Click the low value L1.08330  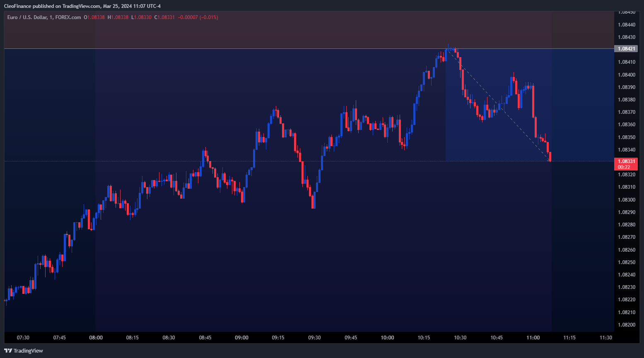point(141,17)
